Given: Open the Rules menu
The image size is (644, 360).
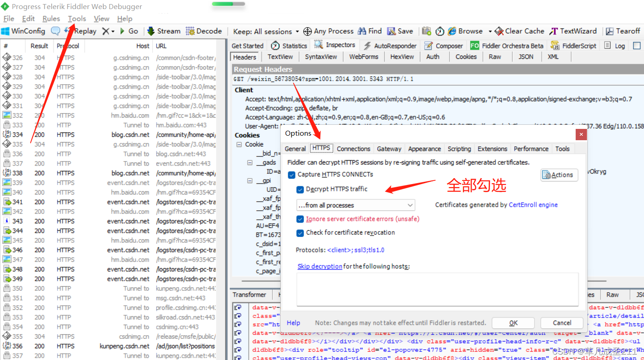Looking at the screenshot, I should [51, 19].
